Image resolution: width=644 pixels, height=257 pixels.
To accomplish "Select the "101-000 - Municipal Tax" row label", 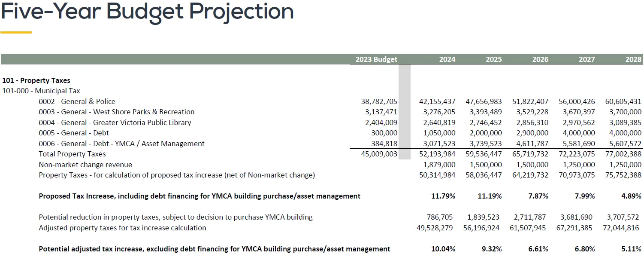I will (41, 91).
